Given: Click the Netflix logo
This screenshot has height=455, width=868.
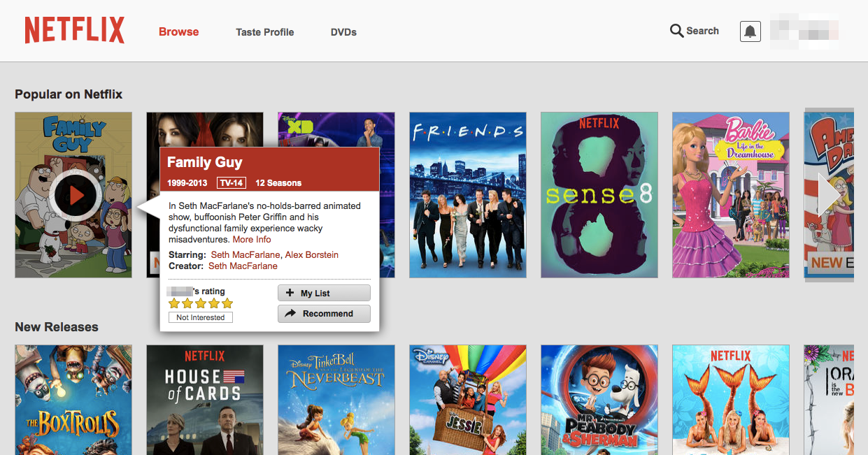Looking at the screenshot, I should coord(74,29).
